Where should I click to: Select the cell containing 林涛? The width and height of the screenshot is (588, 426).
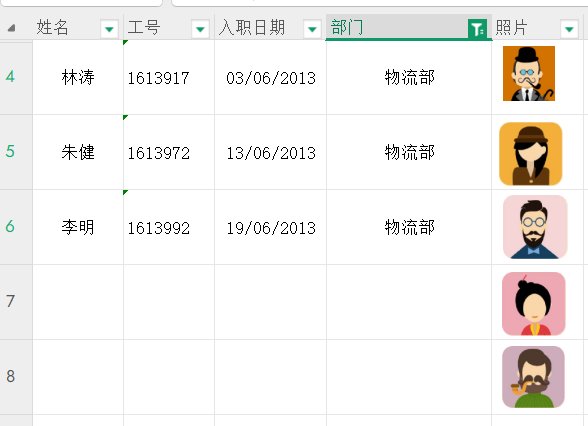pyautogui.click(x=78, y=77)
